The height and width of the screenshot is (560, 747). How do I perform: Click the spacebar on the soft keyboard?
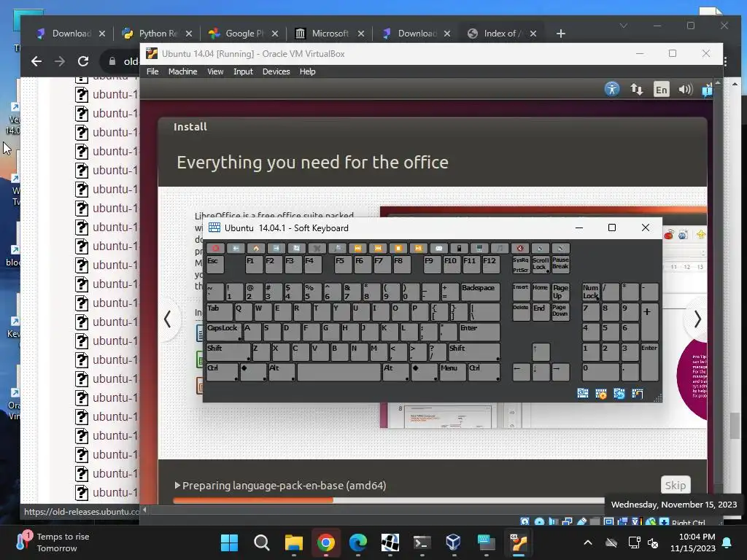tap(338, 372)
